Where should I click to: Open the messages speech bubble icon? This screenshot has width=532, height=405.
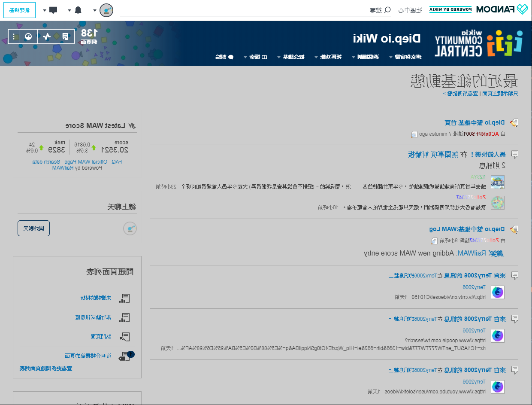(x=53, y=10)
